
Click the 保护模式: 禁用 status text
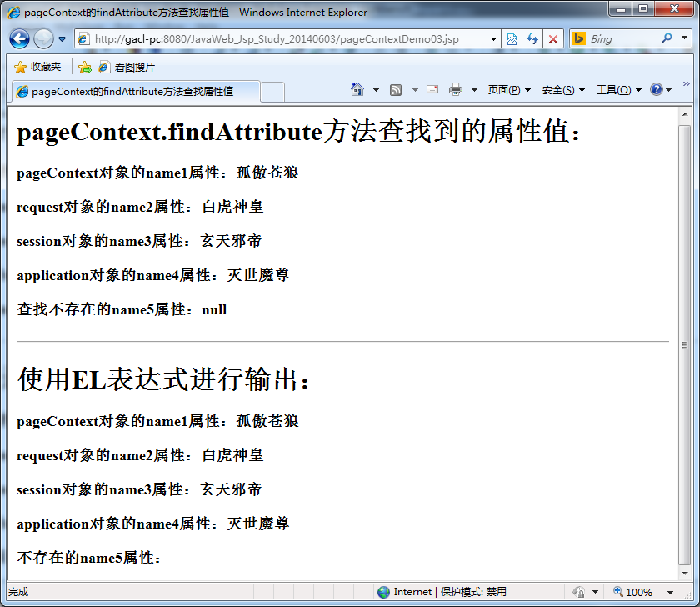473,592
